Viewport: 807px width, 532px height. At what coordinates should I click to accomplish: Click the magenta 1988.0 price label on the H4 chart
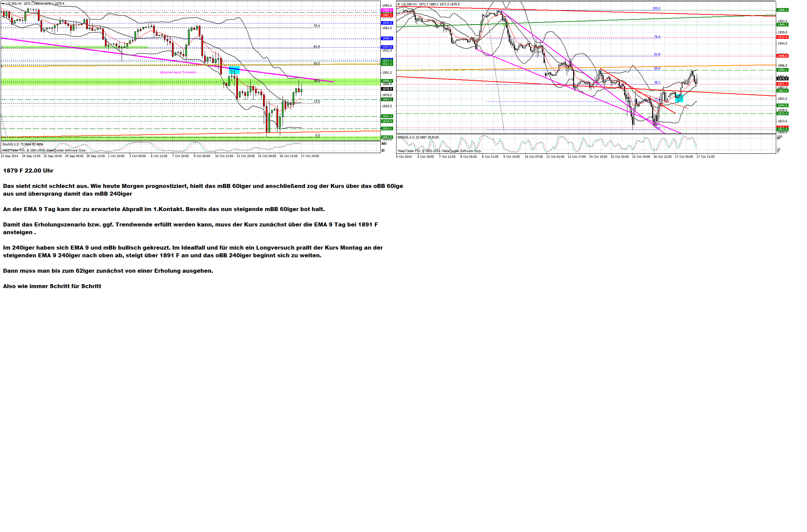coord(387,10)
